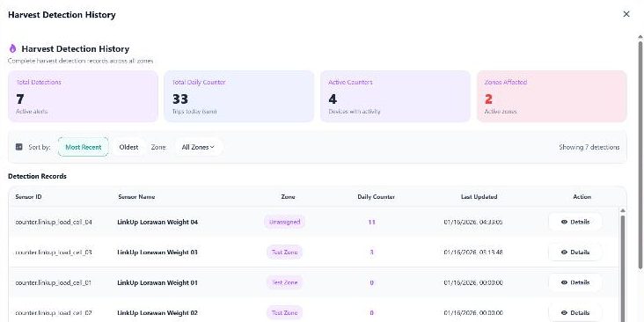Click sensor name LinkUp Lorawan Weight 04
Viewport: 644px width, 322px height.
(157, 222)
